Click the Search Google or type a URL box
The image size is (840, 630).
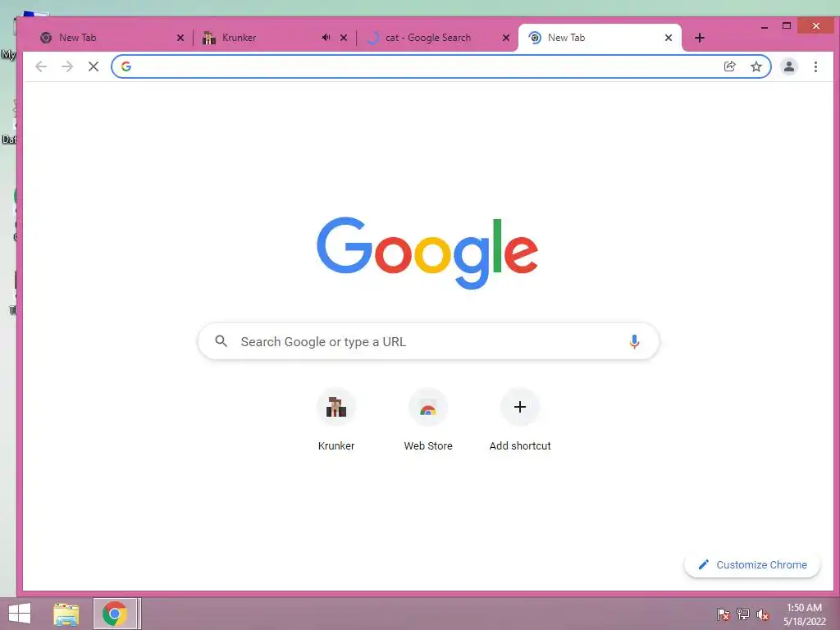coord(428,341)
